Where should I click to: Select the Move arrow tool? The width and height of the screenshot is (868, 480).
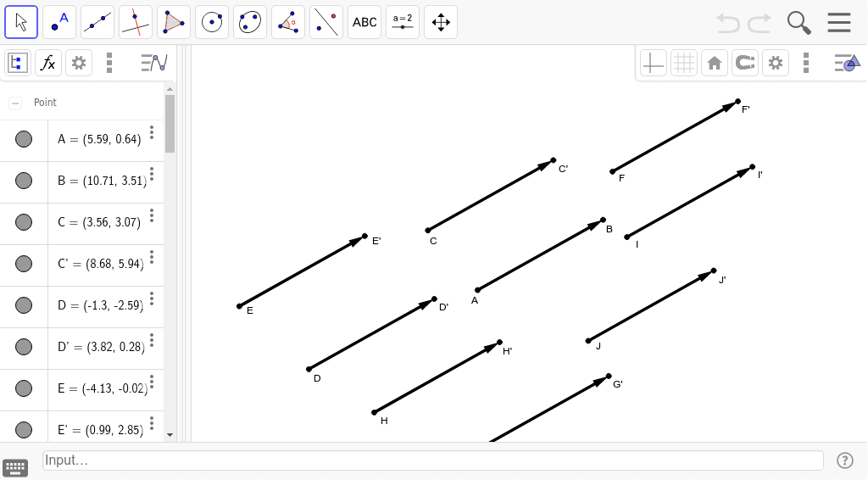[x=21, y=22]
